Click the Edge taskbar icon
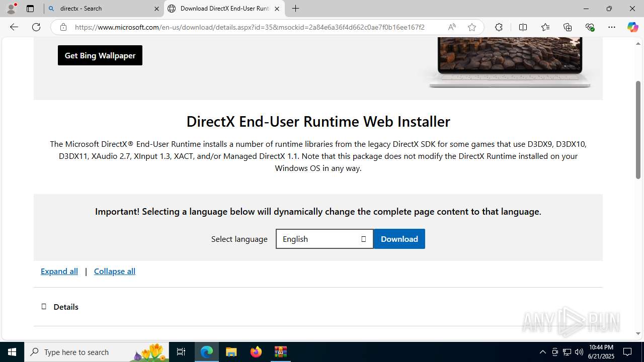 click(207, 352)
